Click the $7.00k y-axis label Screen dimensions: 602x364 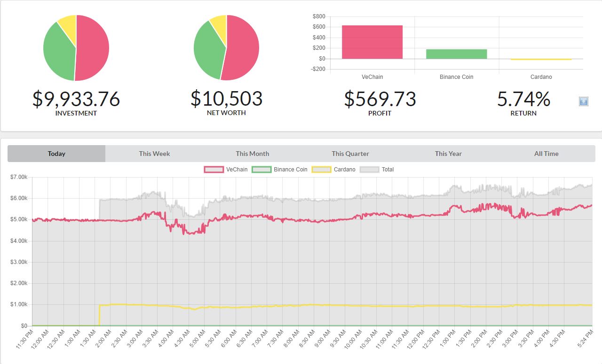18,177
